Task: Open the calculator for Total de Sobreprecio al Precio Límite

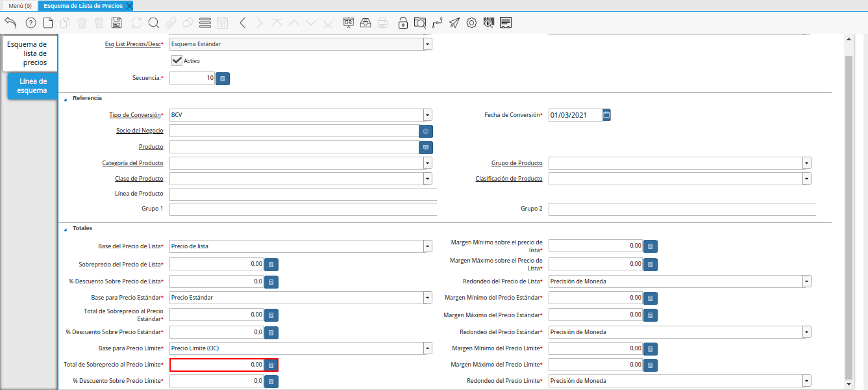Action: 271,365
